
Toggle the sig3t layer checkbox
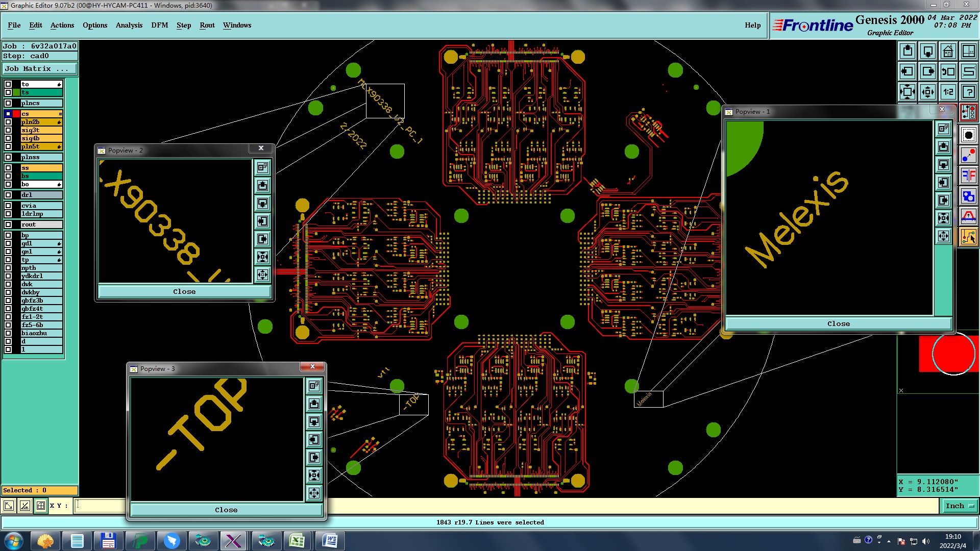tap(8, 130)
